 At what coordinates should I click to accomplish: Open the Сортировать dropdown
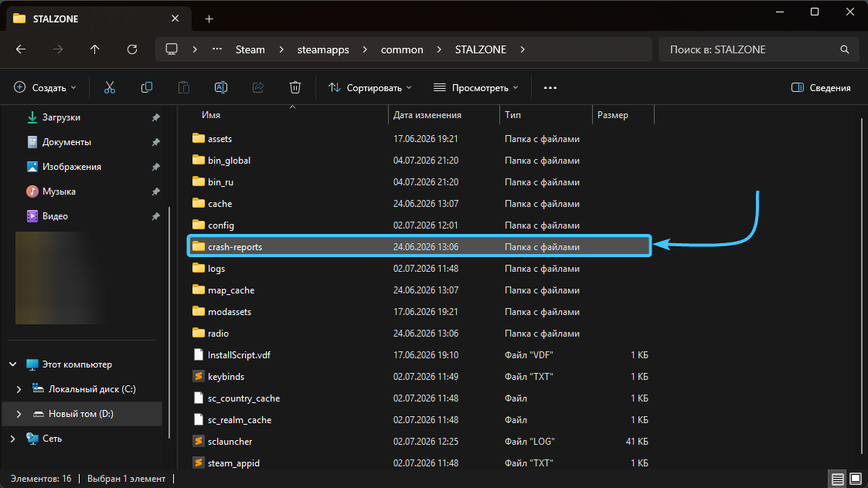pos(369,87)
